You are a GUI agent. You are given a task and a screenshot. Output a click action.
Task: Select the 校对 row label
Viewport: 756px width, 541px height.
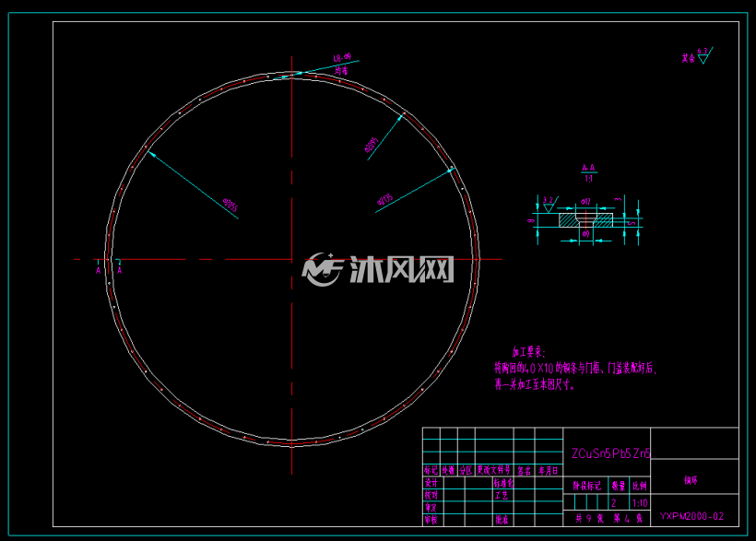point(431,495)
